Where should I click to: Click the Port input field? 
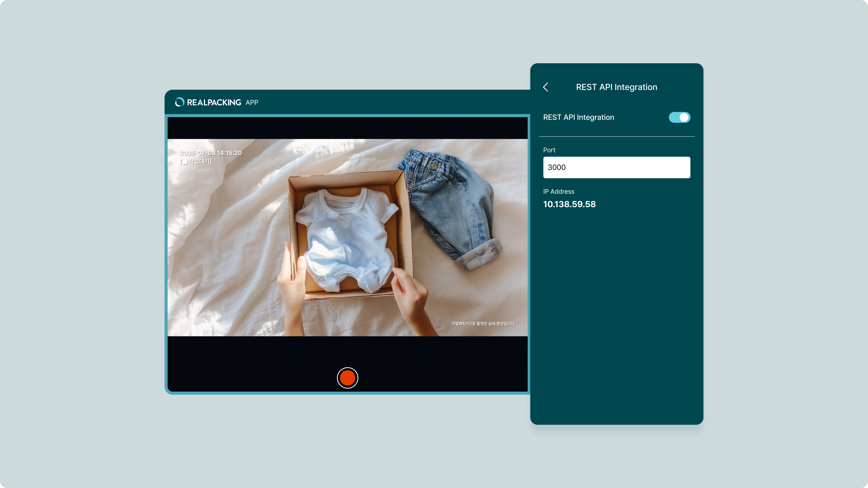pyautogui.click(x=616, y=167)
